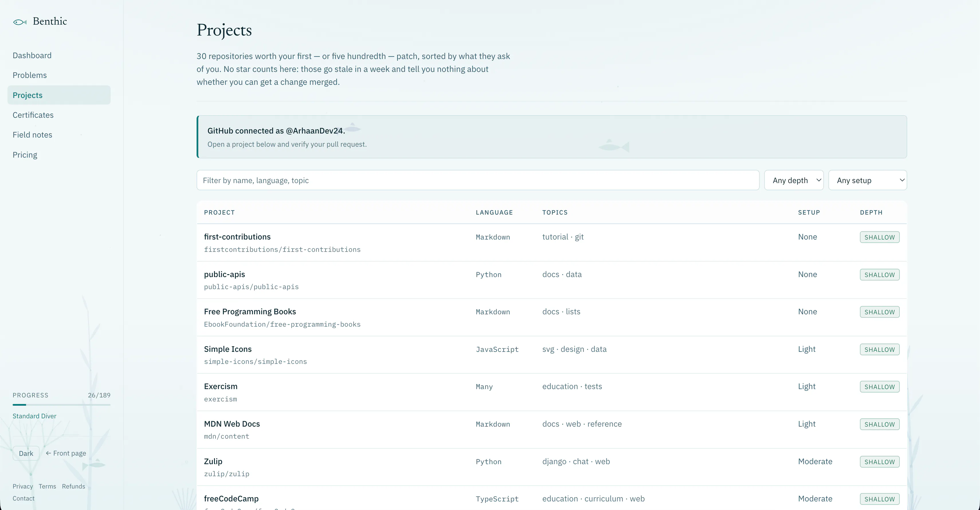Open the Privacy footer link

23,487
